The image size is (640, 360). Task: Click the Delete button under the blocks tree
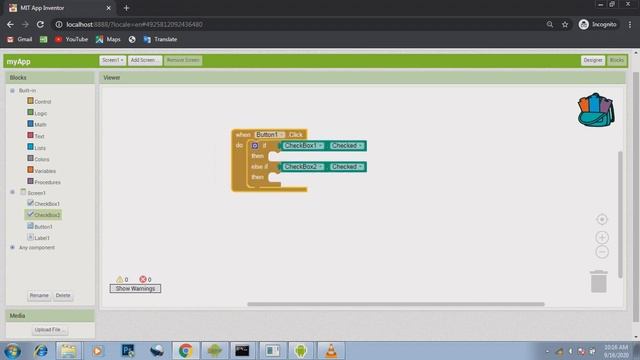pyautogui.click(x=63, y=295)
